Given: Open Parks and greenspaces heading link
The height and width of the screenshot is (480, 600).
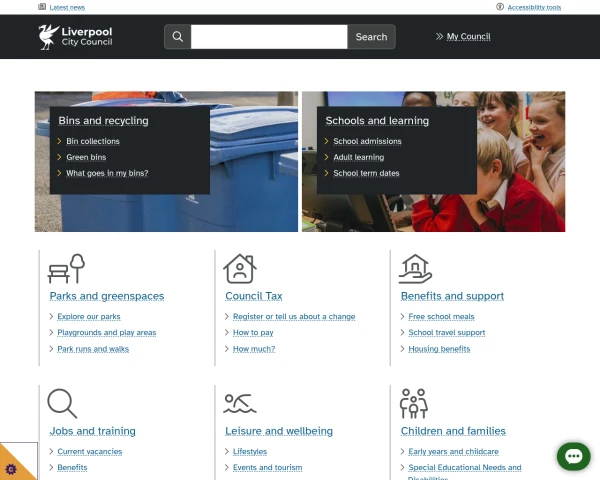Looking at the screenshot, I should (x=107, y=296).
